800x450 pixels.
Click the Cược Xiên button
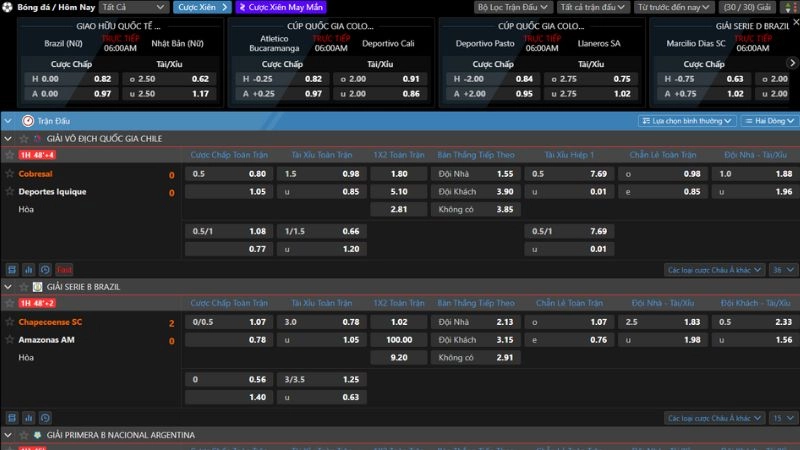click(x=202, y=7)
